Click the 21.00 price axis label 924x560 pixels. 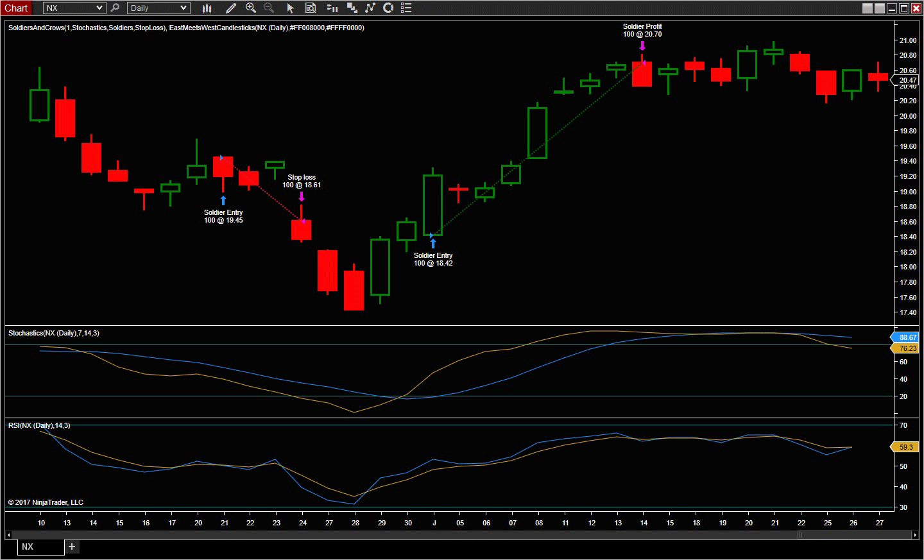pos(907,40)
